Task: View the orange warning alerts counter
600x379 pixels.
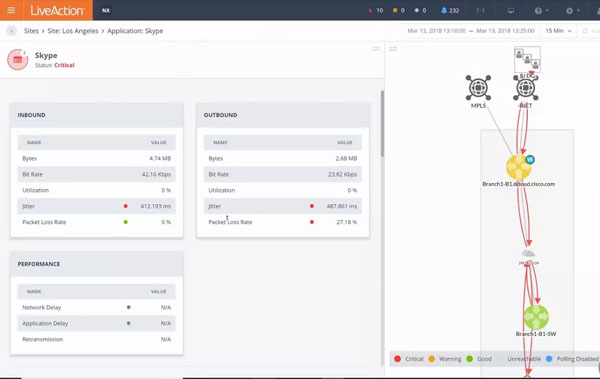Action: click(x=399, y=10)
